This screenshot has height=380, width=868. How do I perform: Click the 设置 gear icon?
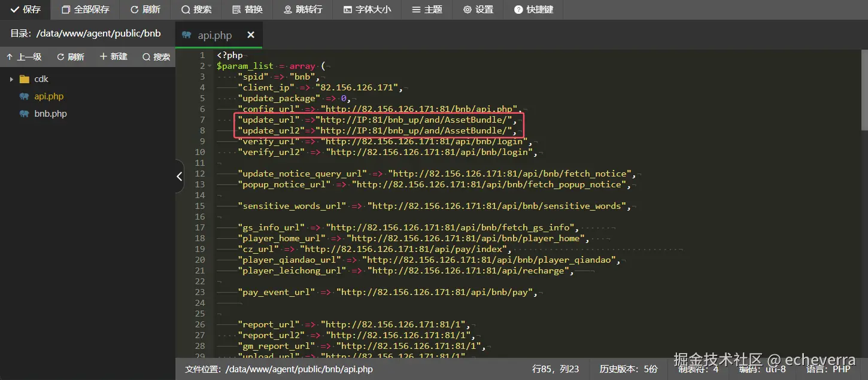[x=467, y=10]
